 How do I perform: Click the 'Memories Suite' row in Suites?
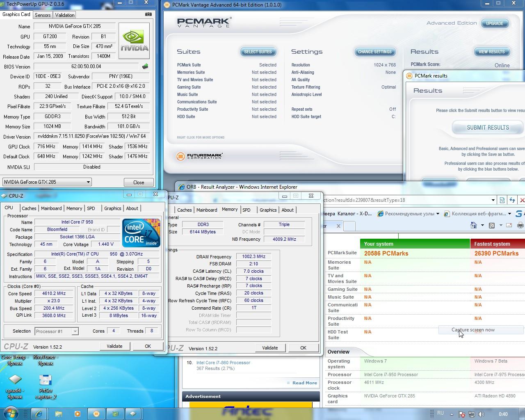click(227, 72)
